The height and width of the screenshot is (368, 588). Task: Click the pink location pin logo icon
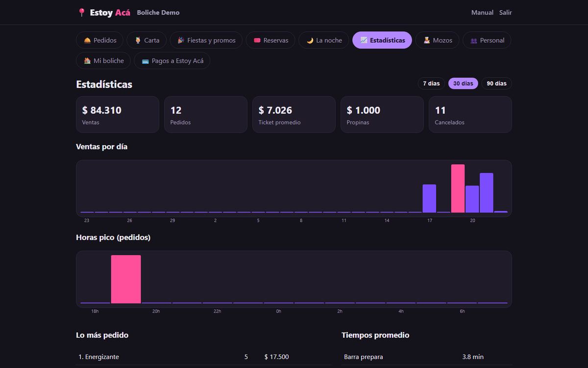click(81, 13)
